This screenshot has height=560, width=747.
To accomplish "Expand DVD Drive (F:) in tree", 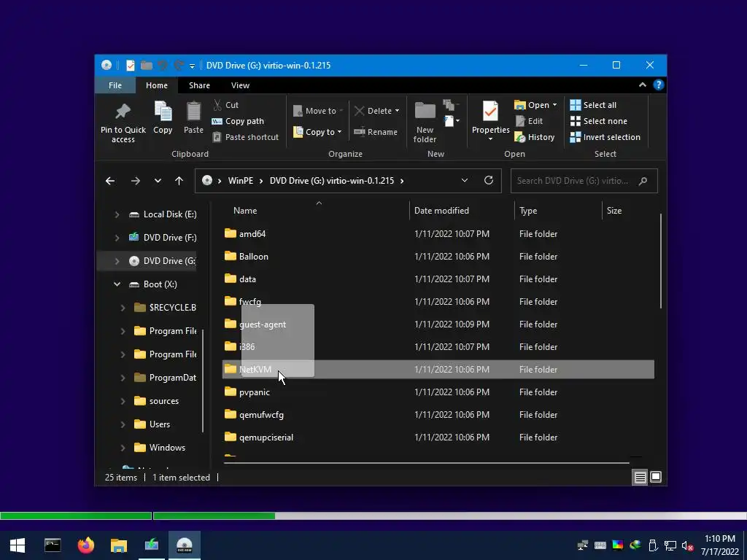I will click(x=117, y=238).
